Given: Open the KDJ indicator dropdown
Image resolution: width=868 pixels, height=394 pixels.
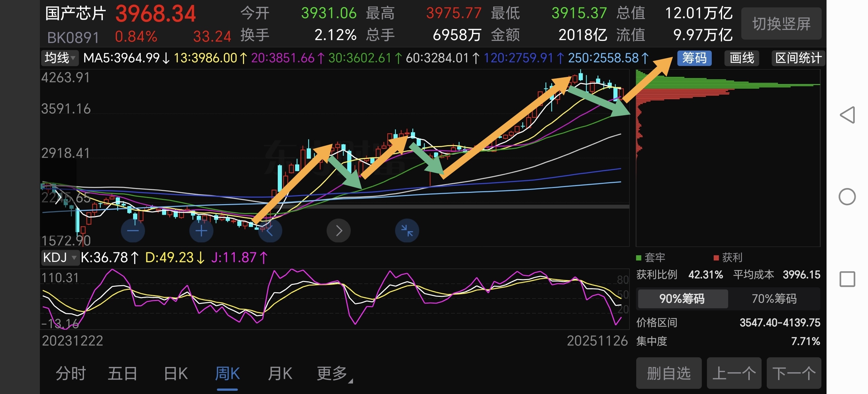Looking at the screenshot, I should (x=60, y=258).
